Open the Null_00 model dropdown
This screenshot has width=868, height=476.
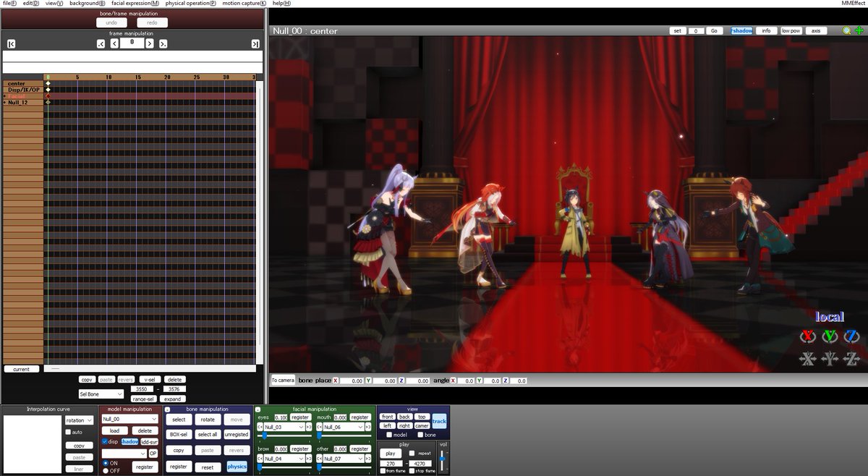pos(129,418)
